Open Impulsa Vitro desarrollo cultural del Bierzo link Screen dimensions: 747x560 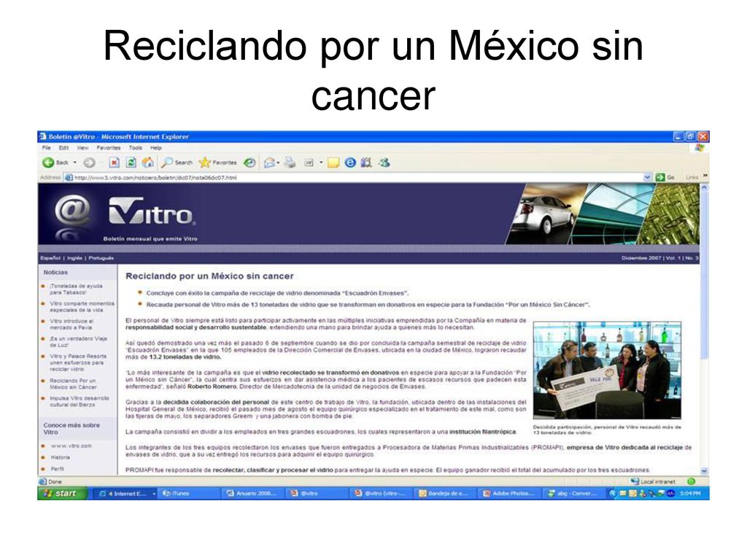(80, 402)
